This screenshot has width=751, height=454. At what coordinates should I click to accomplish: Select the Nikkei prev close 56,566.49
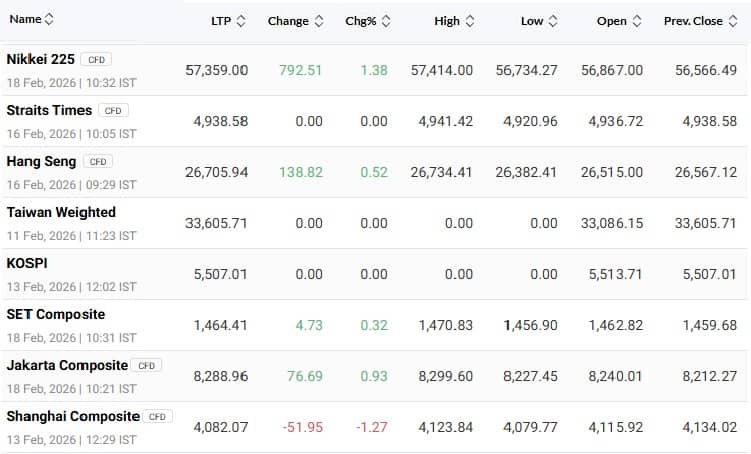pos(706,70)
